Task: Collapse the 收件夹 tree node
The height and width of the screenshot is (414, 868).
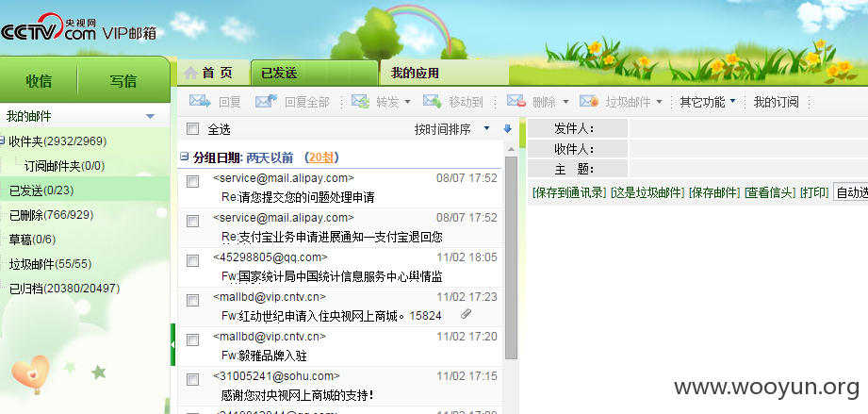Action: (2, 141)
